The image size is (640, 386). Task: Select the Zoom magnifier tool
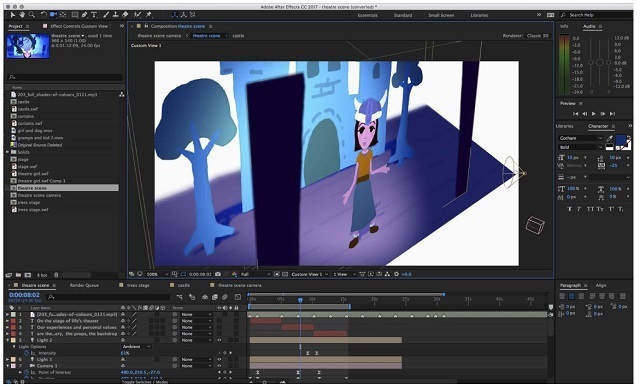tap(31, 15)
